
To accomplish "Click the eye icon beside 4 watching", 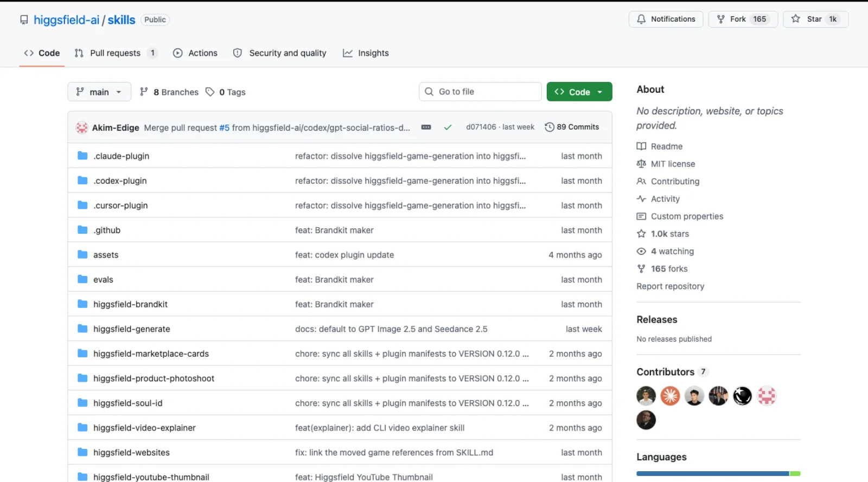I will click(641, 251).
